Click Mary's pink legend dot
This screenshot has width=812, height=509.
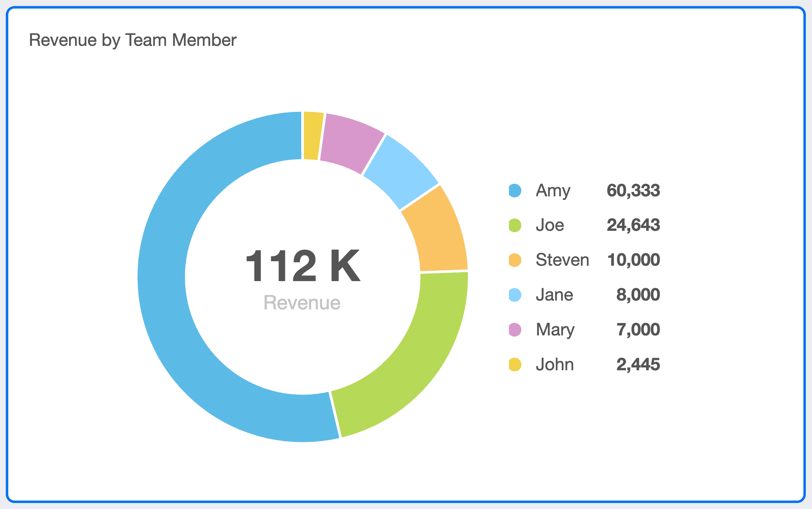point(515,330)
